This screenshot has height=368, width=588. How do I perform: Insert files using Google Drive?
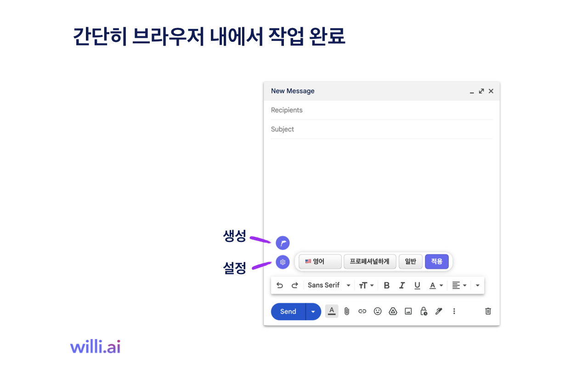(x=393, y=311)
